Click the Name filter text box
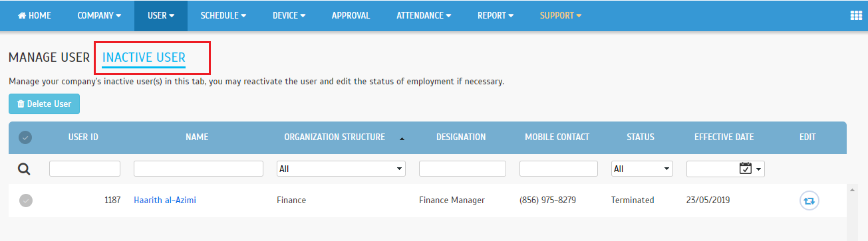 [x=198, y=169]
